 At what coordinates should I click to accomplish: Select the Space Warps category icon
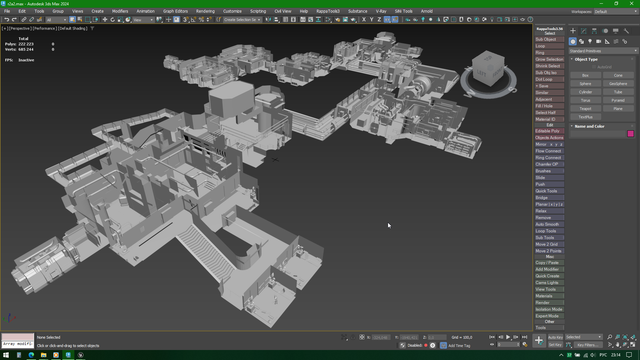616,41
